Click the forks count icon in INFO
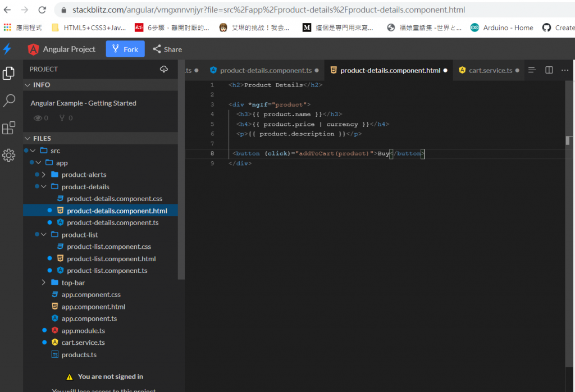 [62, 118]
